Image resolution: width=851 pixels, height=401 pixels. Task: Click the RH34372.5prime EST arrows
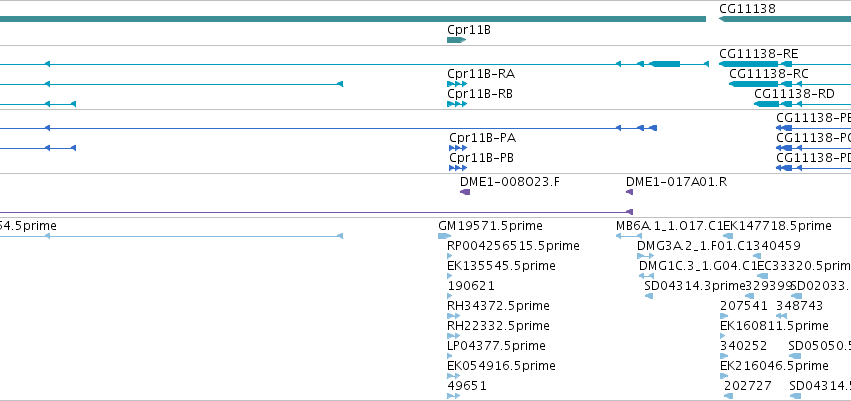click(453, 316)
